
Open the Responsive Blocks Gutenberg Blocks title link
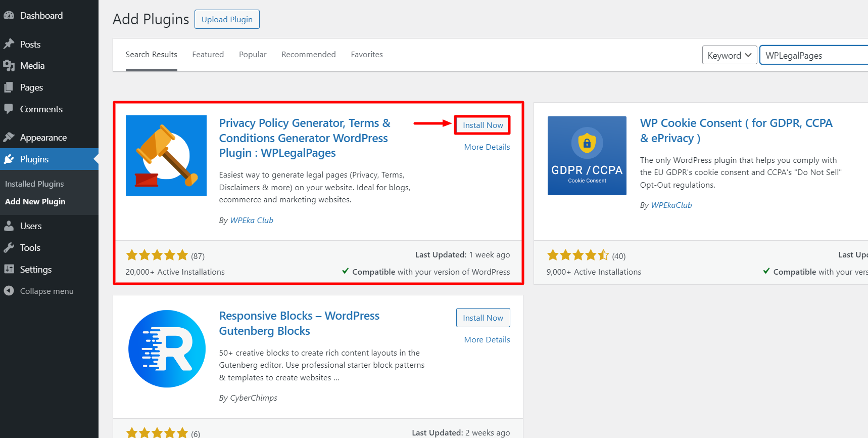coord(299,323)
